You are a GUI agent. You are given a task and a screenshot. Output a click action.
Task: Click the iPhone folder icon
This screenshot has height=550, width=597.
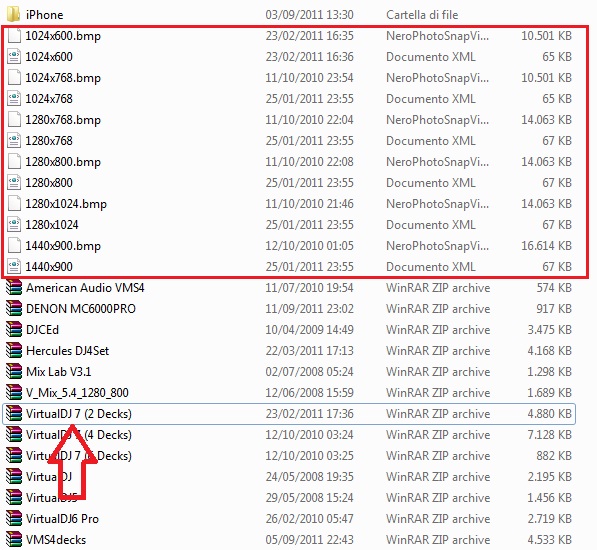pos(14,14)
